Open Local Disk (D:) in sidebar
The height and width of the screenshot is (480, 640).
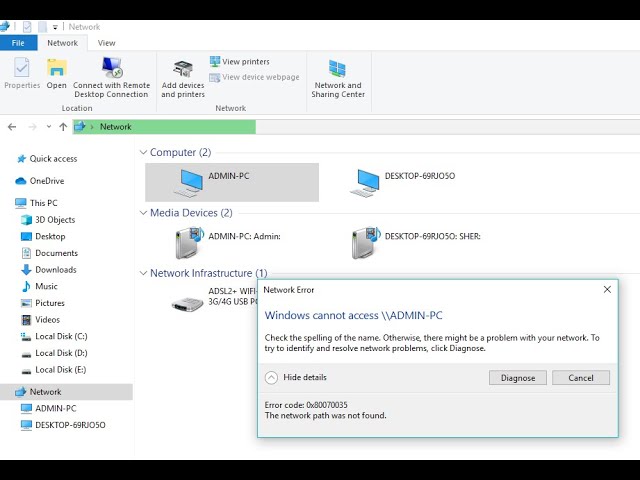pyautogui.click(x=54, y=353)
